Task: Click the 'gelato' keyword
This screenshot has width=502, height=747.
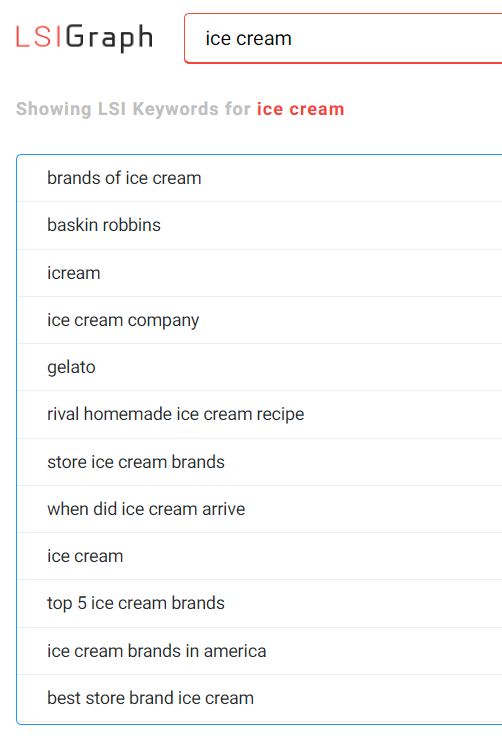Action: click(260, 367)
